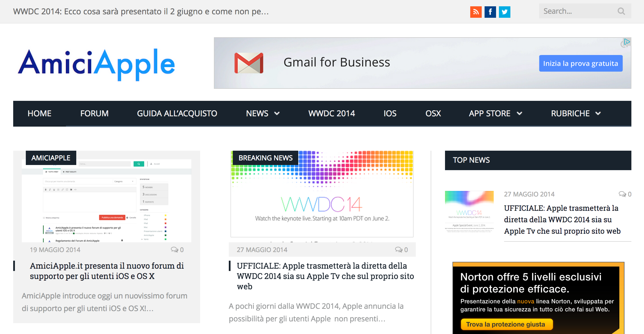Click the '19 MAGGIO 2014' date
This screenshot has width=644, height=334.
click(x=55, y=250)
